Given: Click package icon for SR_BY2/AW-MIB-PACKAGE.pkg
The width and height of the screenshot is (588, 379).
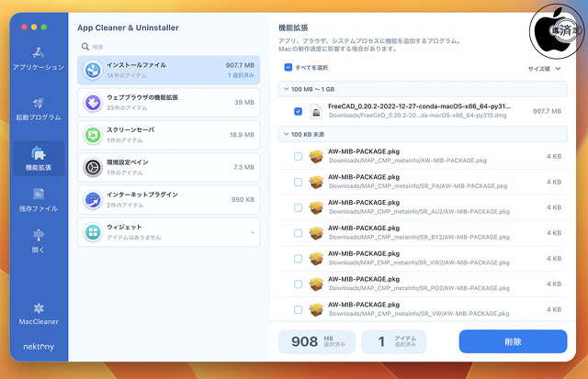Looking at the screenshot, I should (x=316, y=233).
